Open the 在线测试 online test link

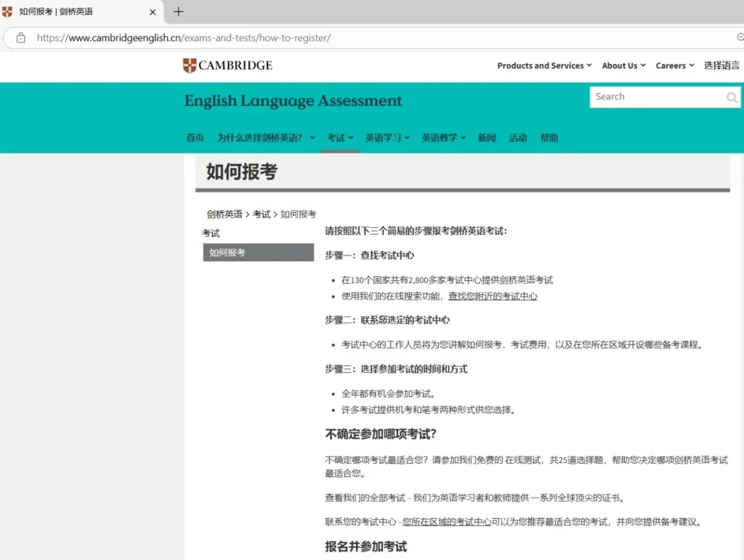[x=522, y=460]
